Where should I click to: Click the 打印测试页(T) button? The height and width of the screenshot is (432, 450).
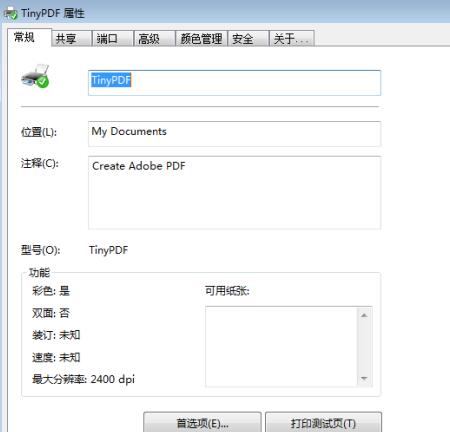323,423
